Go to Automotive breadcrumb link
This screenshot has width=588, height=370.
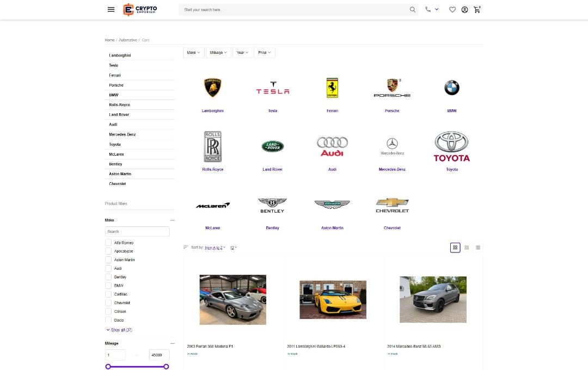128,40
